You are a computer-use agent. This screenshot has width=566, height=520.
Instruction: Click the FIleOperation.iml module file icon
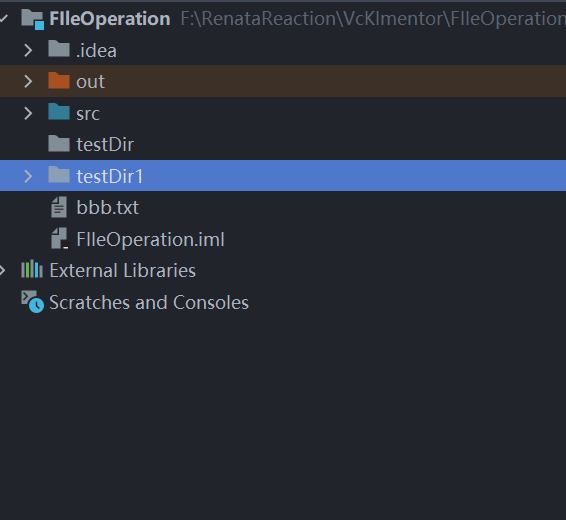[60, 239]
